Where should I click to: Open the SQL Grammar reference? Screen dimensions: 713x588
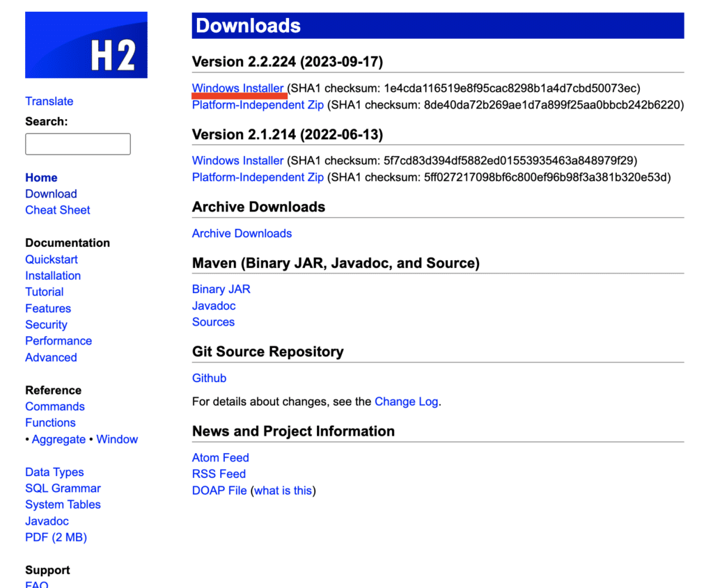[x=63, y=488]
